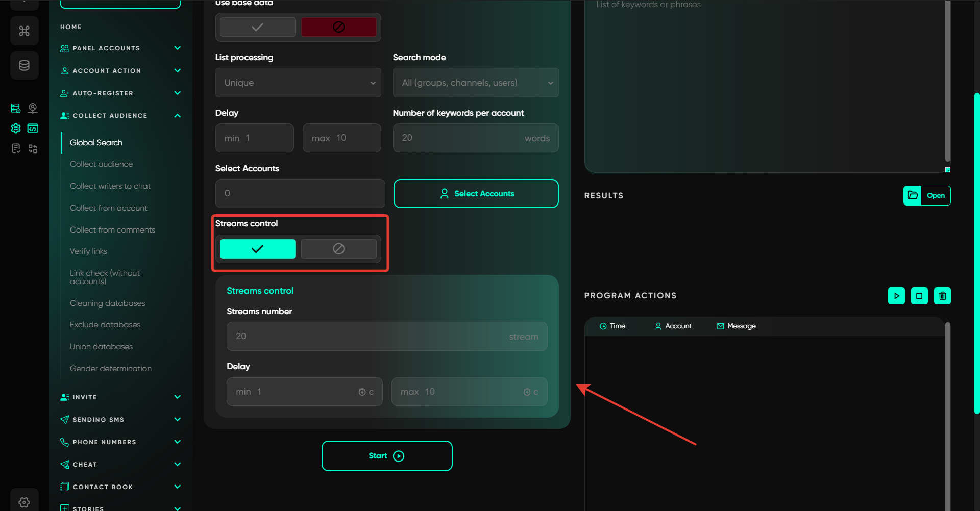Open Collect from comments menu item
980x511 pixels.
[112, 230]
